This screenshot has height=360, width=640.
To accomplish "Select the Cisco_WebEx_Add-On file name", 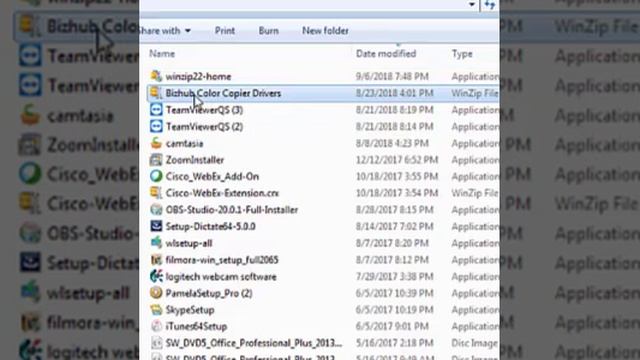I will [x=212, y=176].
